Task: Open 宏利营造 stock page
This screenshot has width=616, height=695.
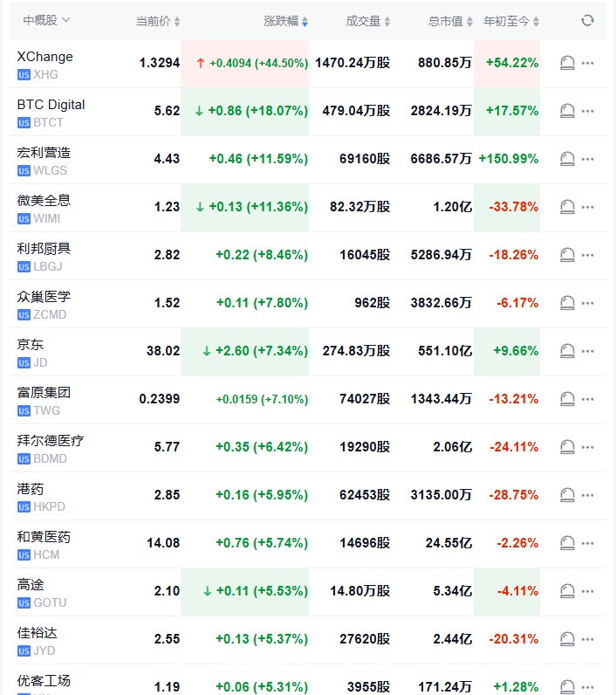Action: point(44,153)
